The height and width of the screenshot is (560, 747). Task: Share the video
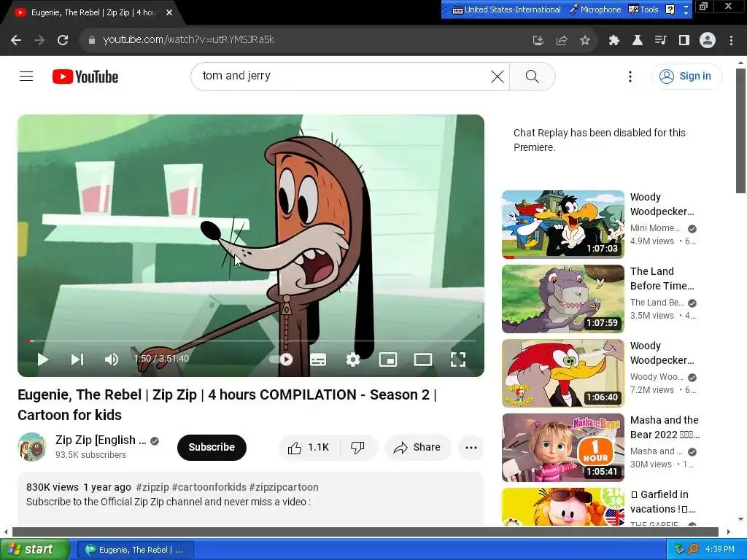coord(417,447)
